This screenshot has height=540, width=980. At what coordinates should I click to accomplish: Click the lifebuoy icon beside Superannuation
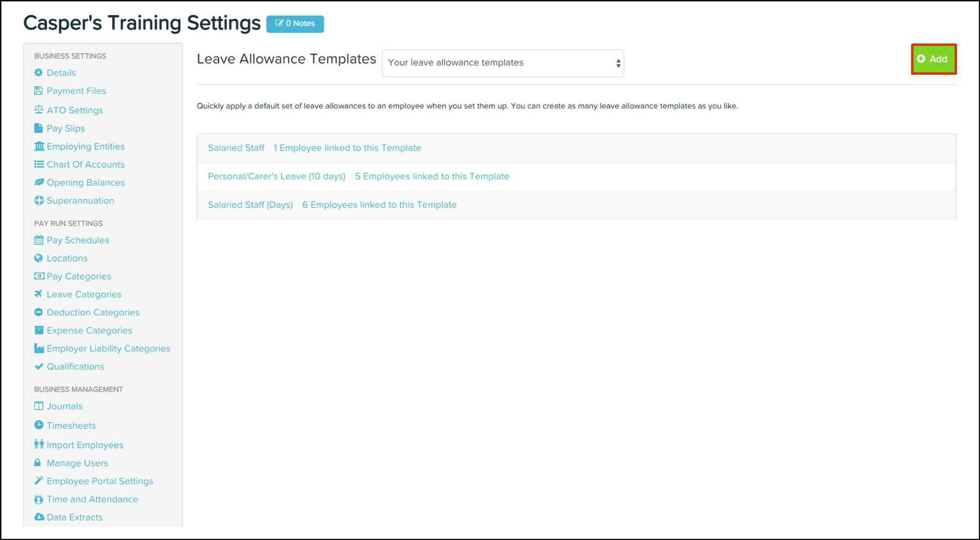point(39,200)
